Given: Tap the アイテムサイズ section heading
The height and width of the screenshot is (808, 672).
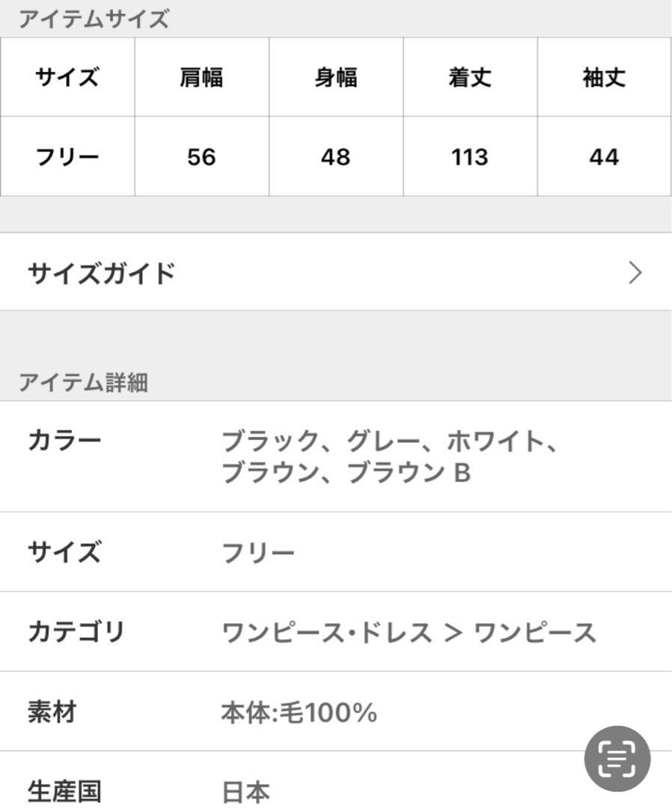Looking at the screenshot, I should (94, 19).
